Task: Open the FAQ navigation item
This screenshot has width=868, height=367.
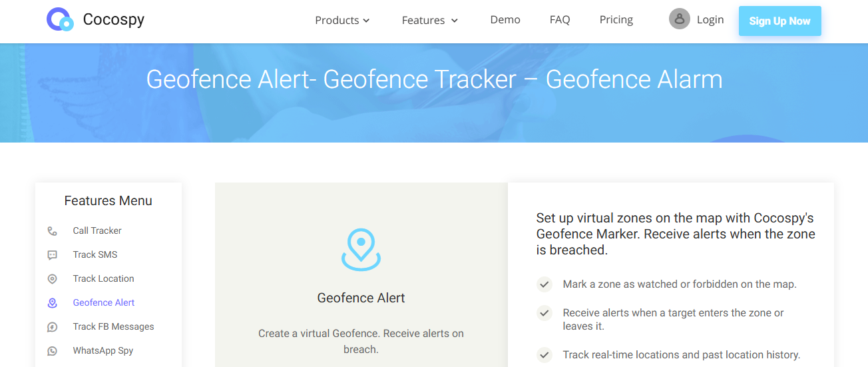Action: 560,20
